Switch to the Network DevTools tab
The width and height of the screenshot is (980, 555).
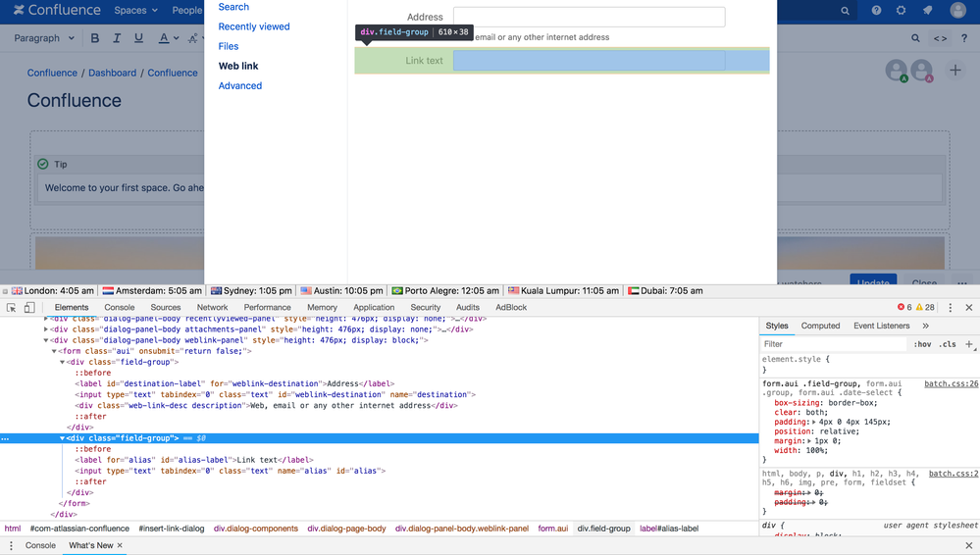coord(213,308)
